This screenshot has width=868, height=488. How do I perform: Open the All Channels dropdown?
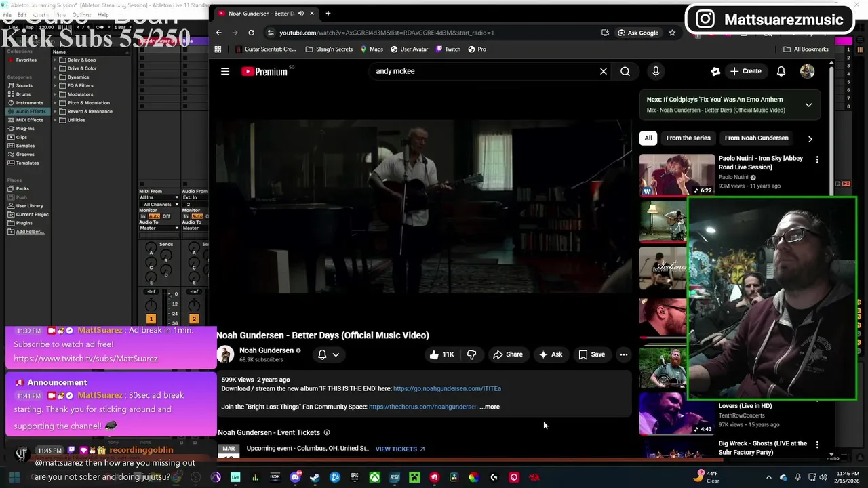click(x=159, y=204)
